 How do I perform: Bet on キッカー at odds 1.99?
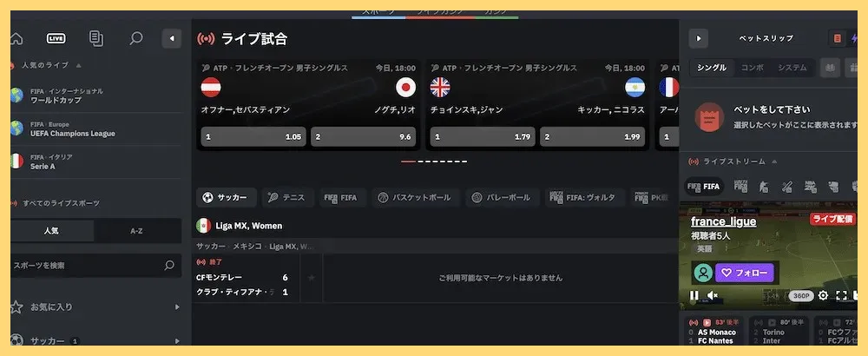(x=592, y=136)
